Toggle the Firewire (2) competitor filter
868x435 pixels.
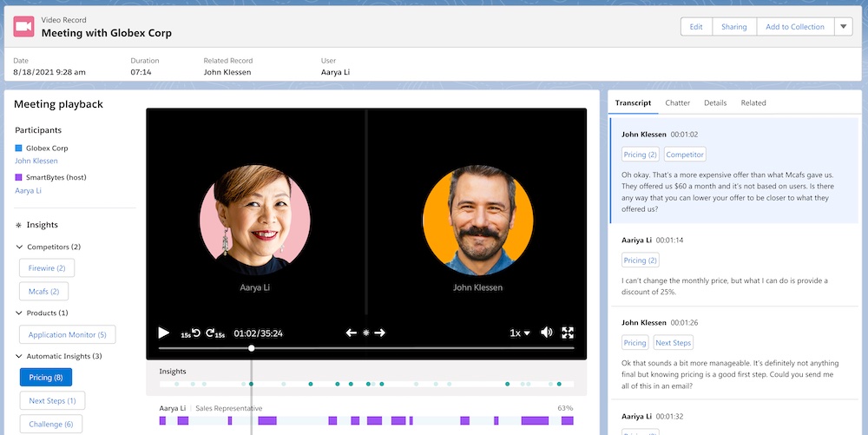(47, 268)
